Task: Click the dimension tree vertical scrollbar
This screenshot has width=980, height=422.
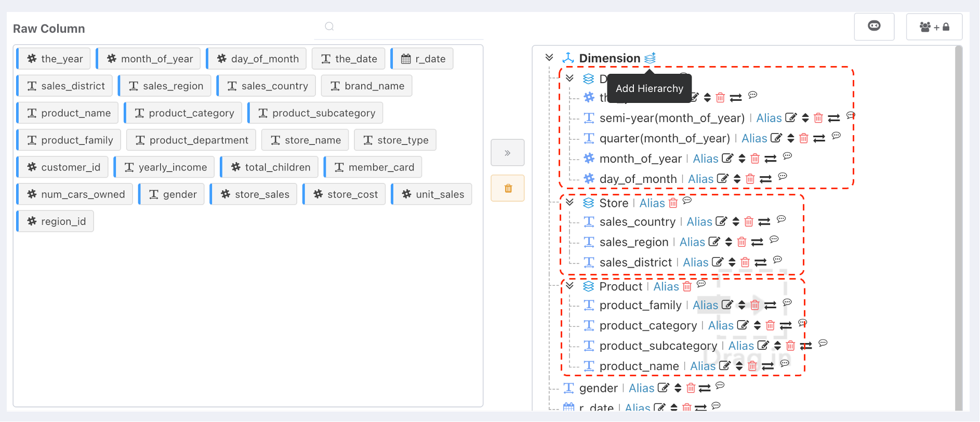Action: pos(959,229)
